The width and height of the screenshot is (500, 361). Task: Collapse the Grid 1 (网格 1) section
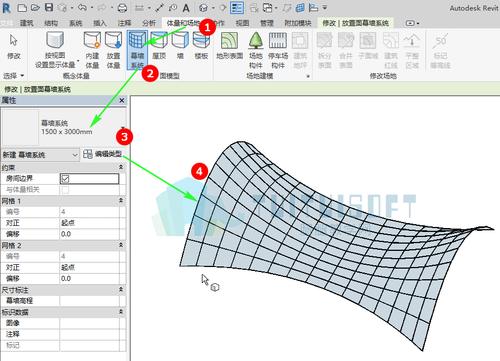point(121,200)
